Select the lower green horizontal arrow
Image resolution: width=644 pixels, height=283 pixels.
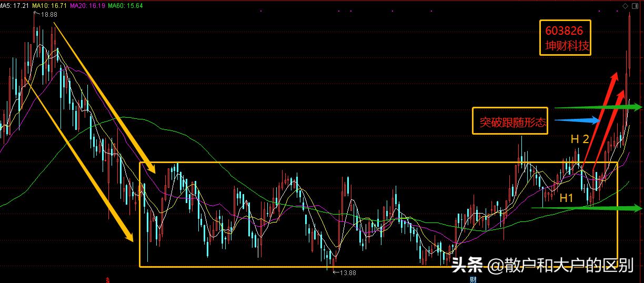587,208
